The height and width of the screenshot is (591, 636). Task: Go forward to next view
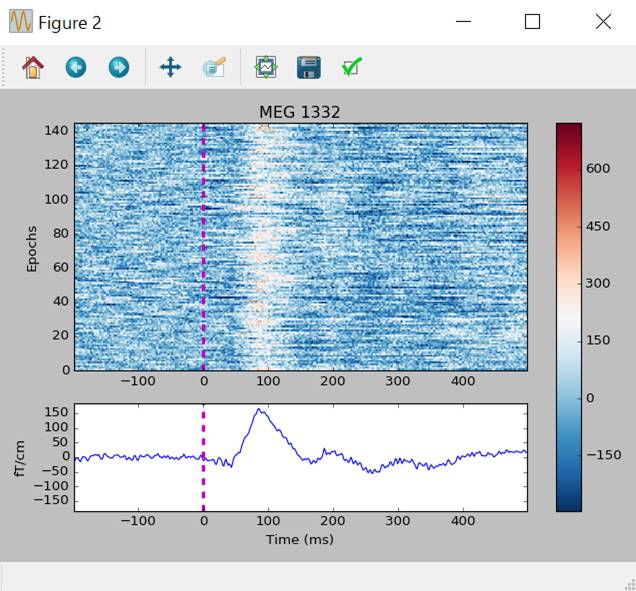pos(118,67)
